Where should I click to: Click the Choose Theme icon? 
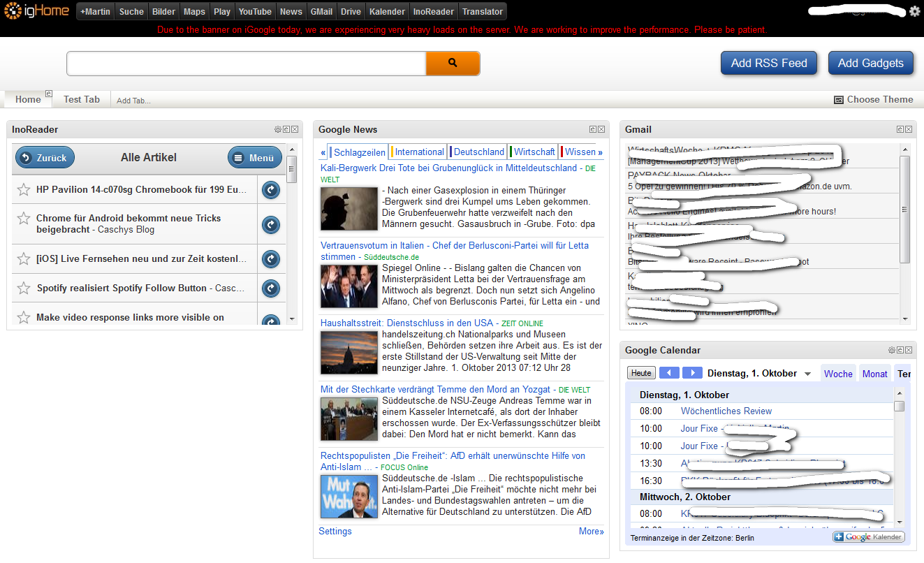pos(838,100)
